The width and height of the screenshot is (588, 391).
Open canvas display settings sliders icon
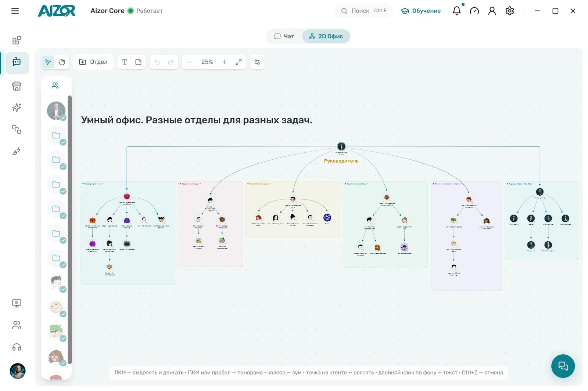pos(257,62)
